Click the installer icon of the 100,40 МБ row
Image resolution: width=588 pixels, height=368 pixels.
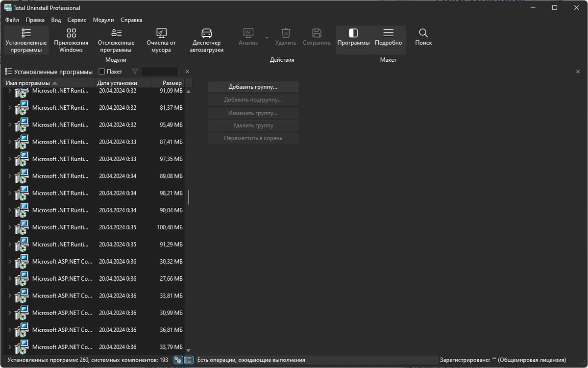22,227
